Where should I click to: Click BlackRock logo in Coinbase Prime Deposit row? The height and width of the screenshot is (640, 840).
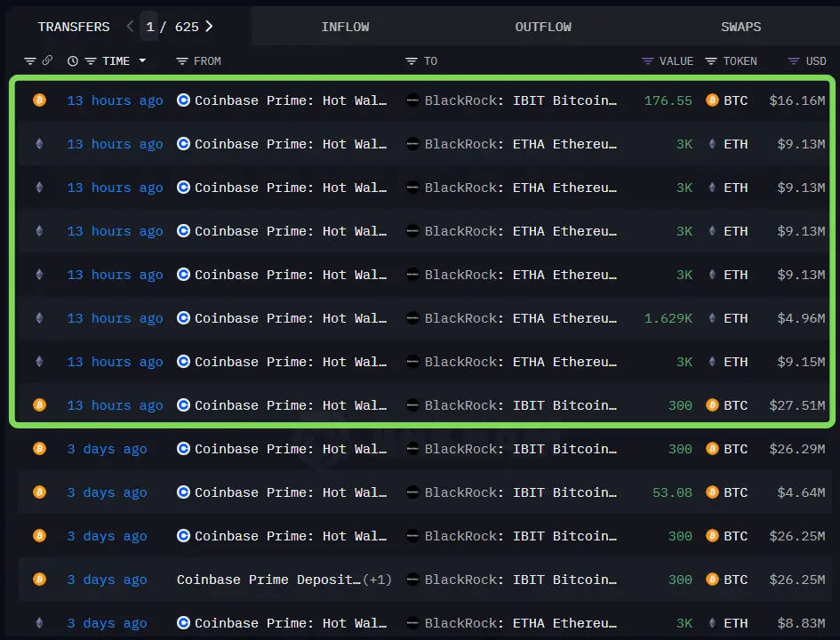(x=412, y=580)
